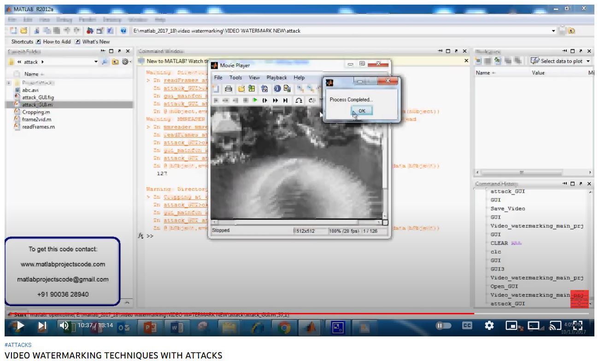Select Cropping.m file
The width and height of the screenshot is (599, 364).
click(x=36, y=112)
